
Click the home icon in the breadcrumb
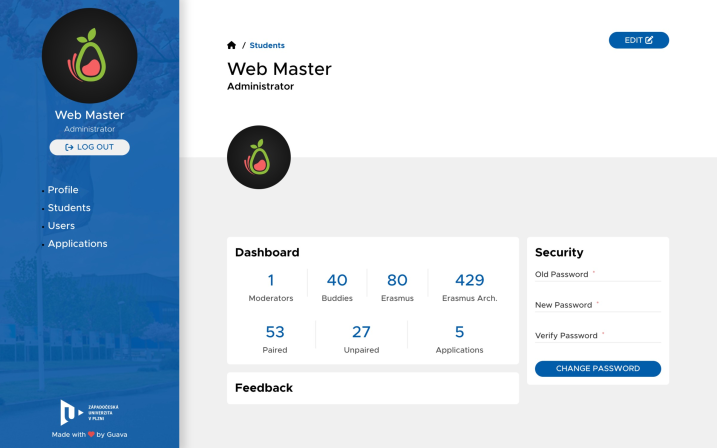coord(231,45)
